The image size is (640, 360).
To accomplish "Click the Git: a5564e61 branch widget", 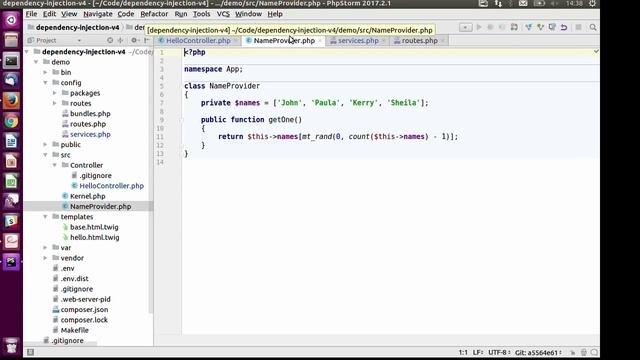I will coord(538,352).
